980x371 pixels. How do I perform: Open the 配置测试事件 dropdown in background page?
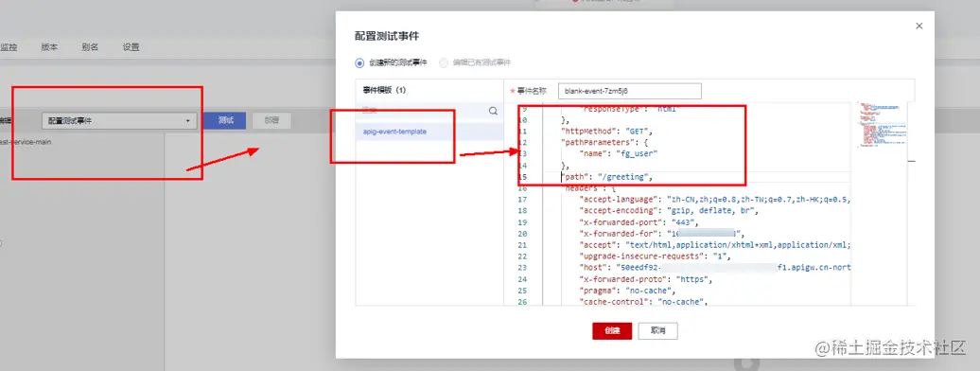pyautogui.click(x=119, y=121)
